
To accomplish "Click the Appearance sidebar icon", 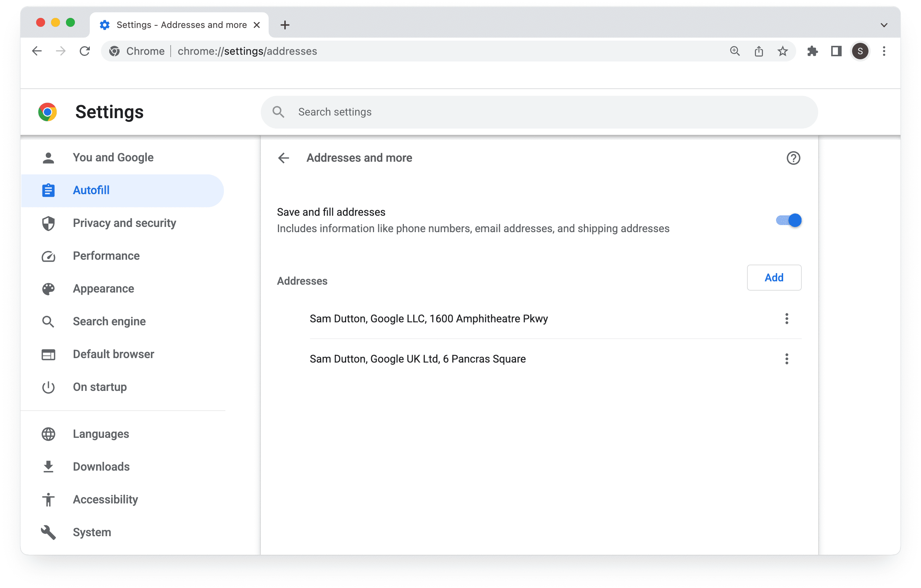I will [x=48, y=289].
